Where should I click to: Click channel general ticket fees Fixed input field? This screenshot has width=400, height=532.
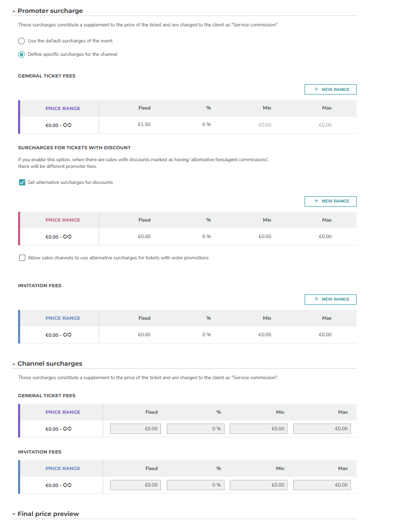(135, 429)
